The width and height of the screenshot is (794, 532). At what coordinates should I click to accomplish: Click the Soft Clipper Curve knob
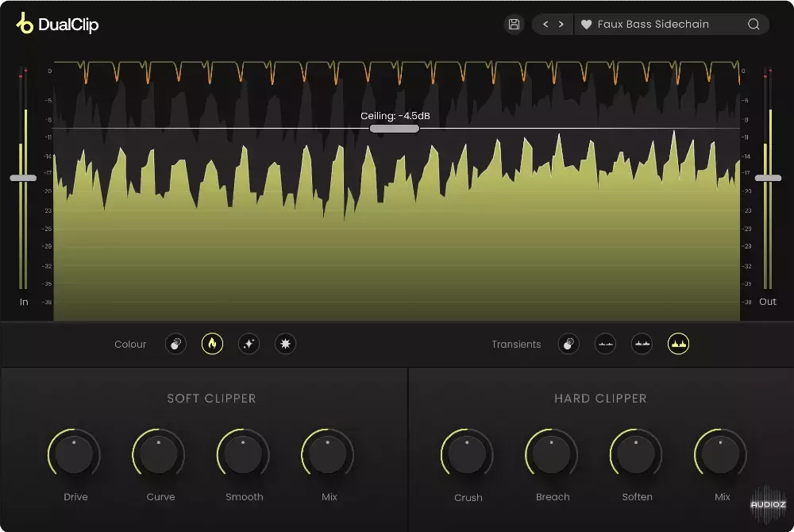tap(159, 454)
